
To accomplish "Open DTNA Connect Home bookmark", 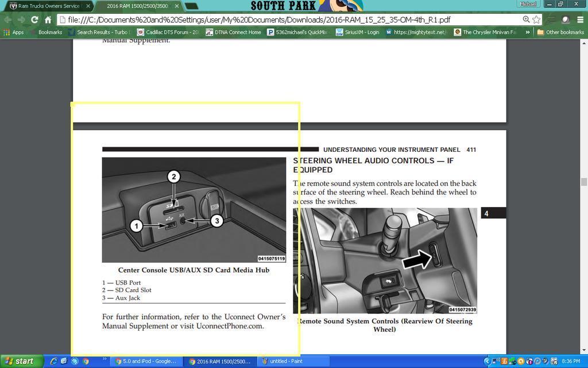I will coord(233,32).
